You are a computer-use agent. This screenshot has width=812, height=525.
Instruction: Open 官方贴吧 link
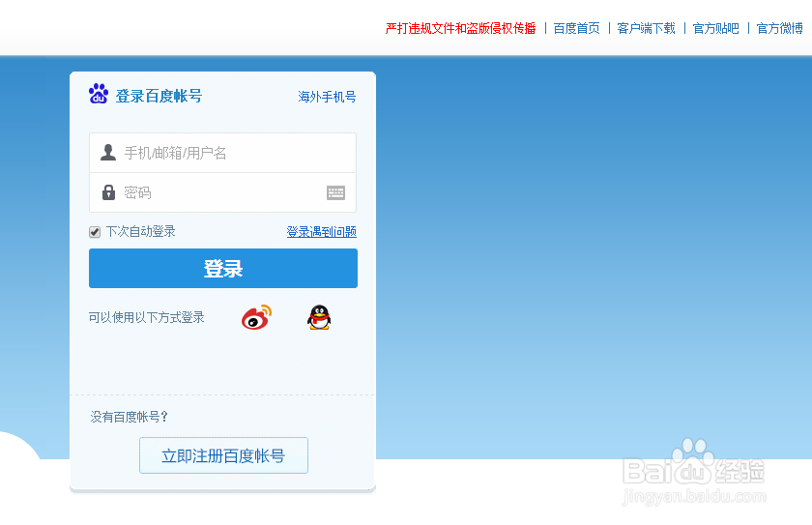point(715,28)
